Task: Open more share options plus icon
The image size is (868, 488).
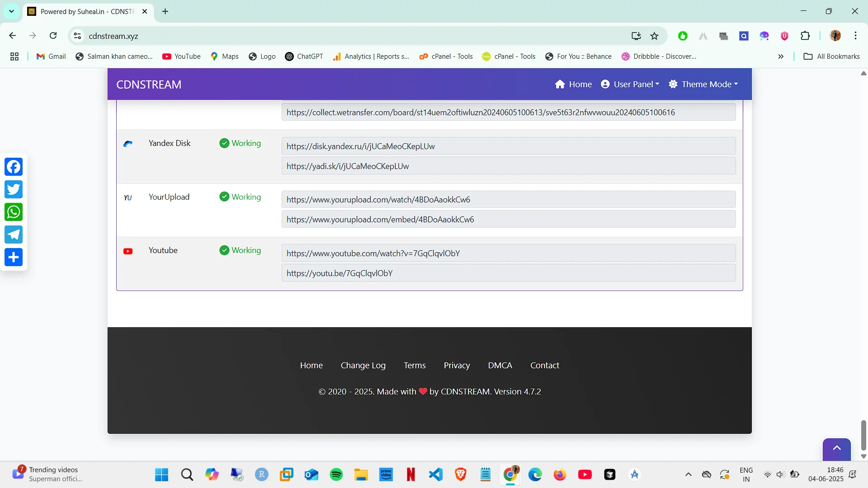Action: (14, 257)
